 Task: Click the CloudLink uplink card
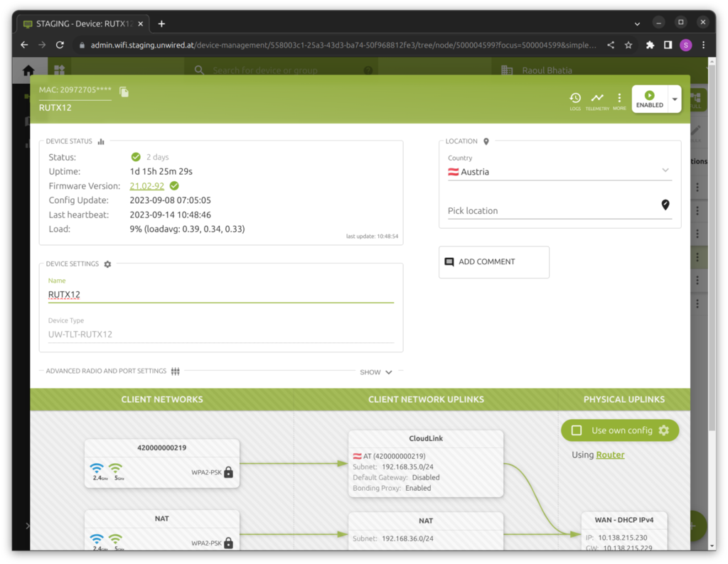pos(426,463)
